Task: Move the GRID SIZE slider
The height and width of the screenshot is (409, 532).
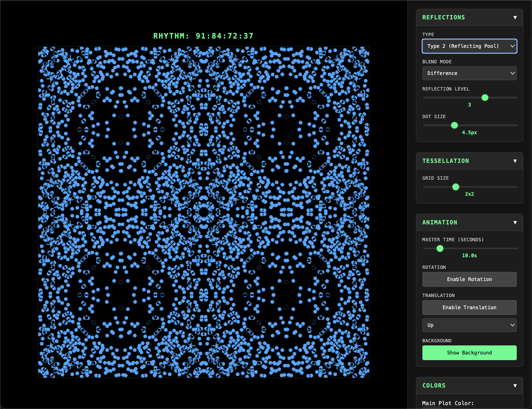Action: (456, 187)
